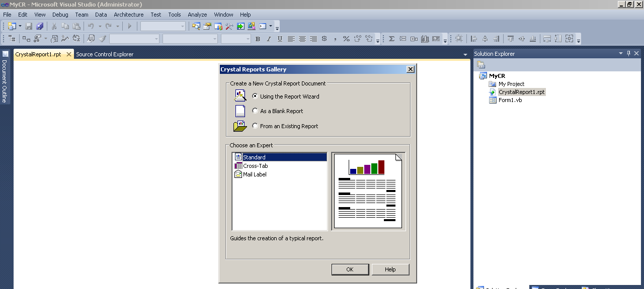
Task: Open the Window menu
Action: pyautogui.click(x=223, y=15)
